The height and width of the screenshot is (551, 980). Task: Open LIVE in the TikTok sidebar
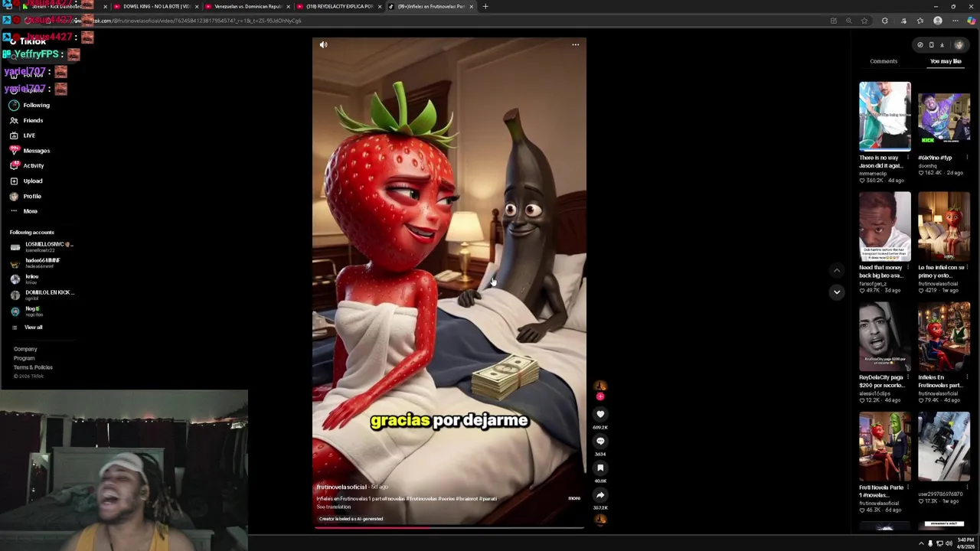pos(23,135)
